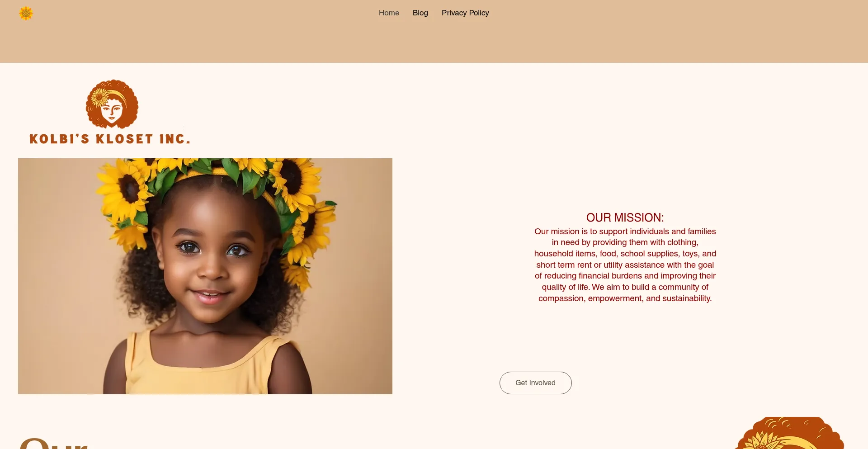Click the large orange logo at bottom right
868x449 pixels.
(789, 433)
